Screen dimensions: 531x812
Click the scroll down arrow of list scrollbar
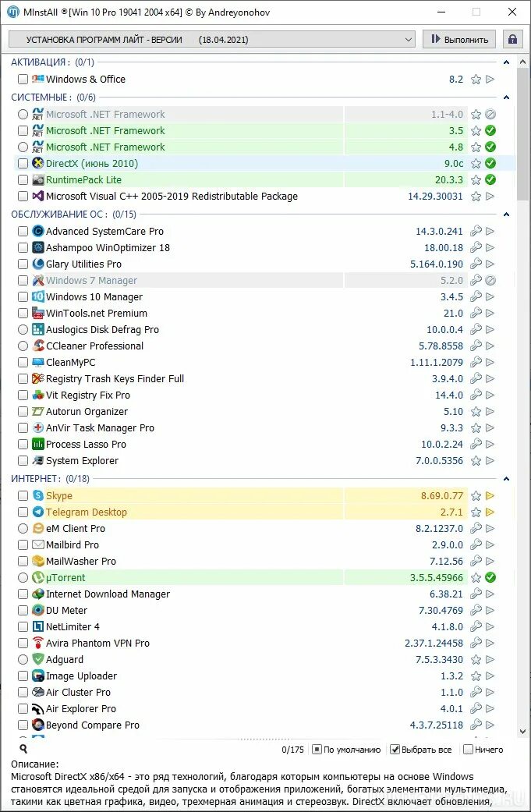[522, 731]
